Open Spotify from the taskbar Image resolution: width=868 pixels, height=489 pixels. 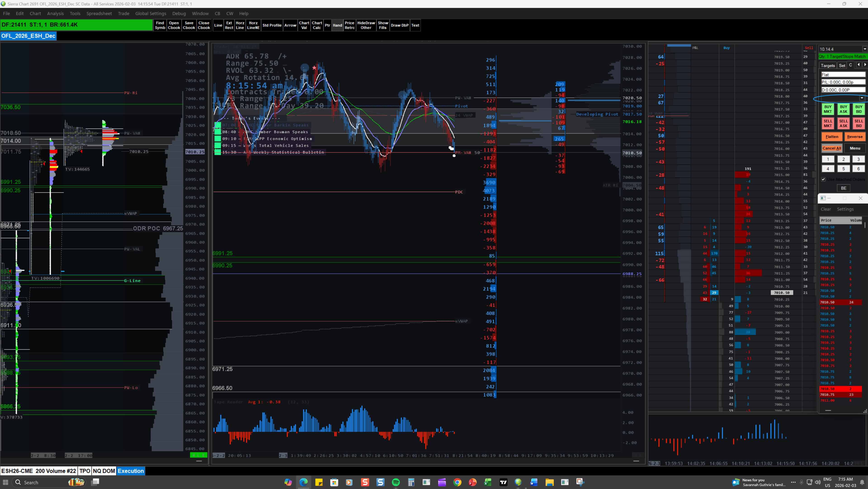(x=396, y=482)
